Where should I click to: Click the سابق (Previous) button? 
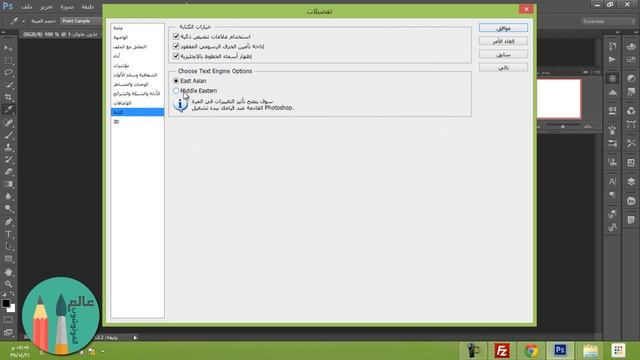tap(503, 54)
